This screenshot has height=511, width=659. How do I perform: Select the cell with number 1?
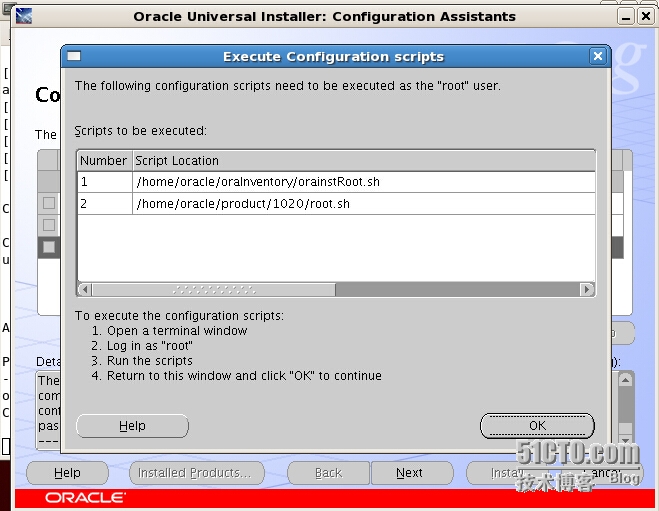(x=105, y=182)
